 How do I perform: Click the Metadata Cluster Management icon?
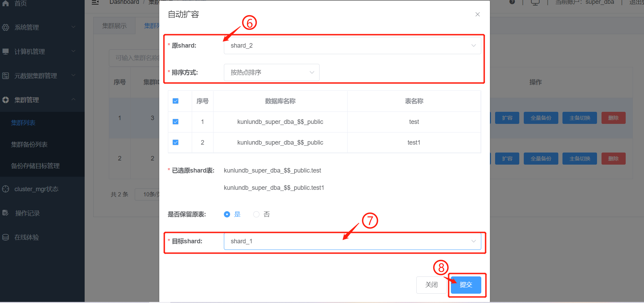(6, 76)
